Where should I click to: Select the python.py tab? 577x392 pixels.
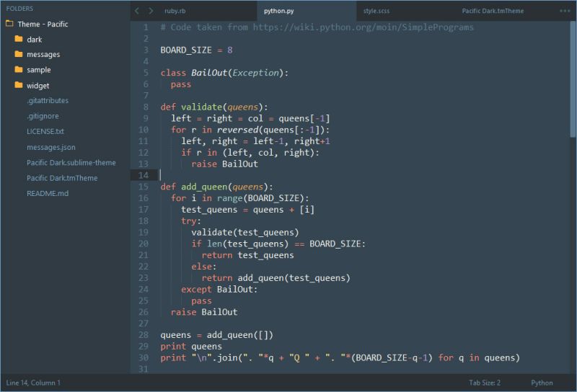click(x=278, y=11)
